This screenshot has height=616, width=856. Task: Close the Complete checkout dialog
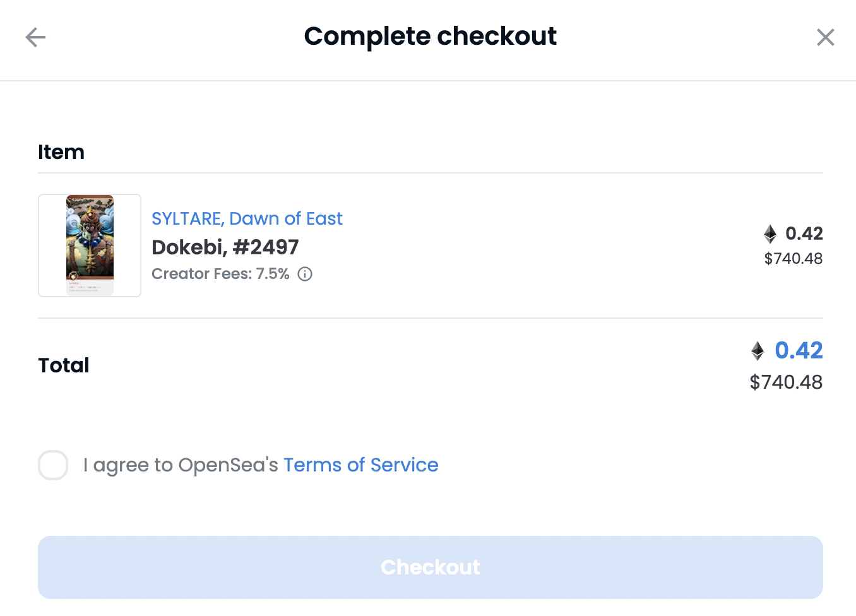coord(825,37)
